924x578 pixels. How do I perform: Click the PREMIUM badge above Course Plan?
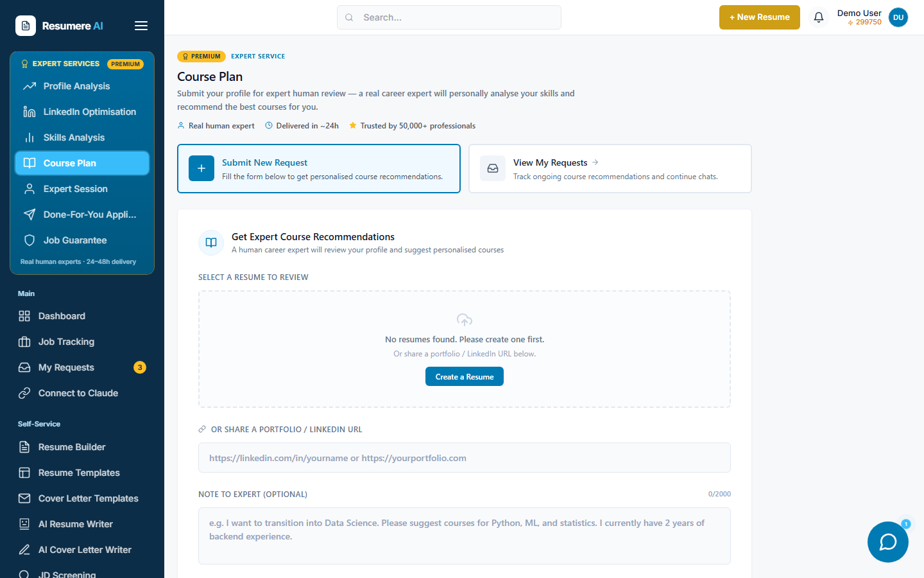tap(201, 56)
